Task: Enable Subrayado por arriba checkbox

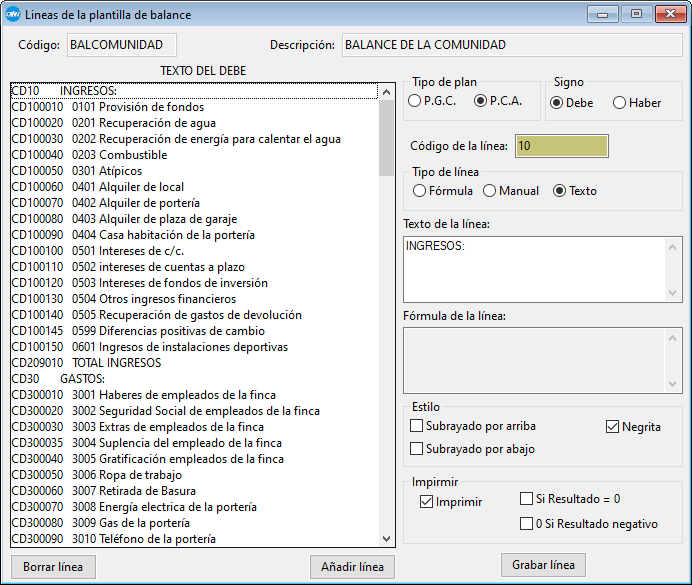Action: pyautogui.click(x=417, y=426)
